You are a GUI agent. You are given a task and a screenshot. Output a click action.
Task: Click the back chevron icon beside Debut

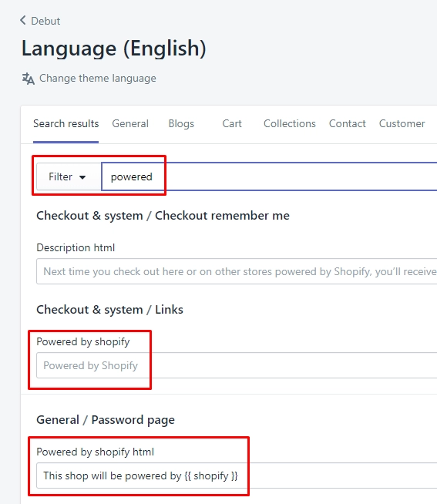(x=23, y=20)
